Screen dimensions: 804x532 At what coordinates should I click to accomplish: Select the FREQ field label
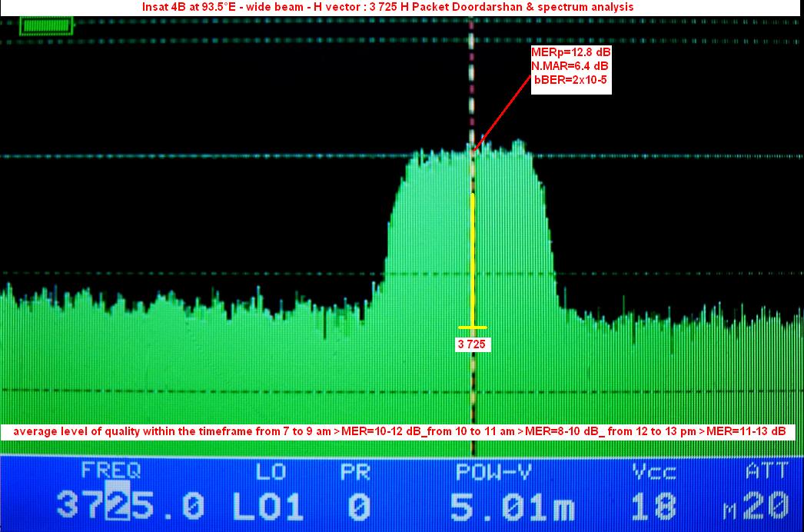pos(111,470)
